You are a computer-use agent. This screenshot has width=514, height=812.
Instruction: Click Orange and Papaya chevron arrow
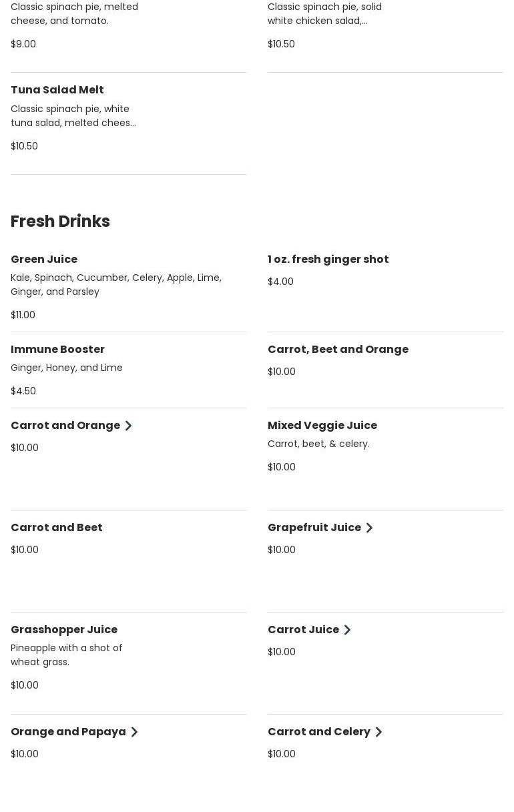point(134,732)
